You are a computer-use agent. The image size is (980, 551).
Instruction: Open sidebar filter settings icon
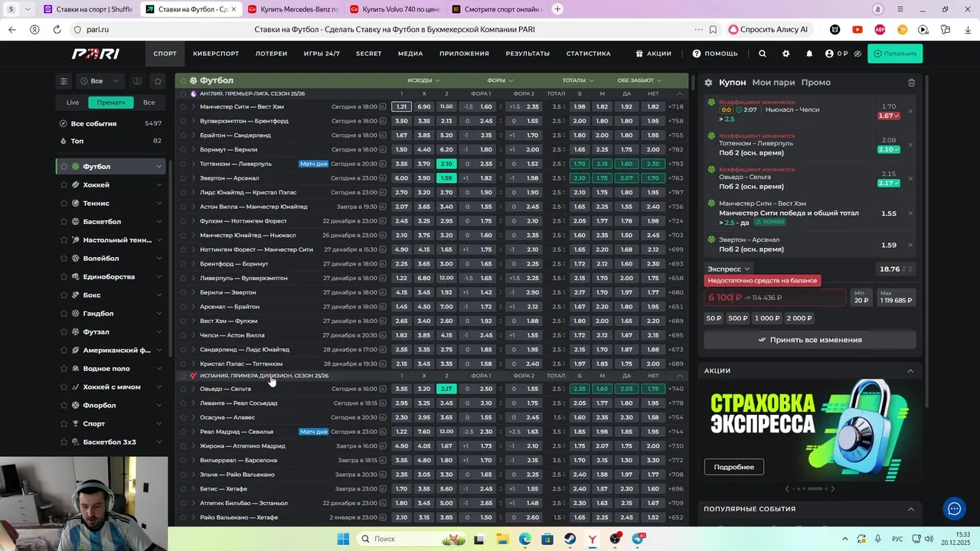coord(64,80)
